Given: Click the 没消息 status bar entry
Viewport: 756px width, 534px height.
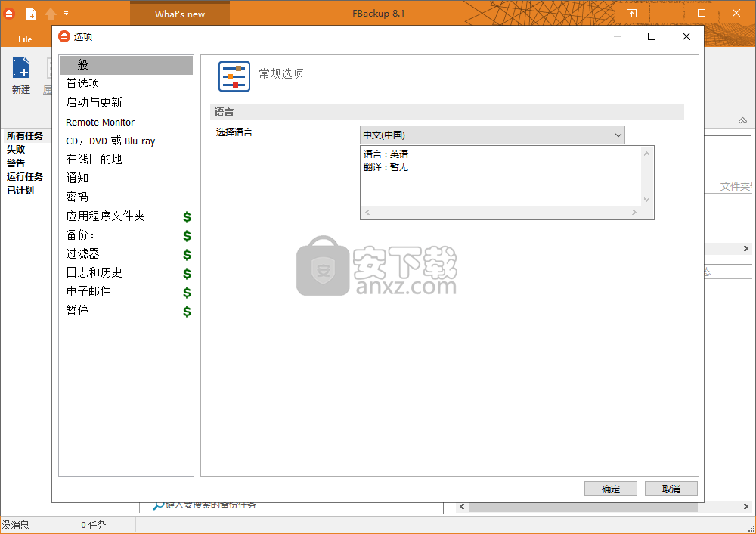Looking at the screenshot, I should coord(15,525).
